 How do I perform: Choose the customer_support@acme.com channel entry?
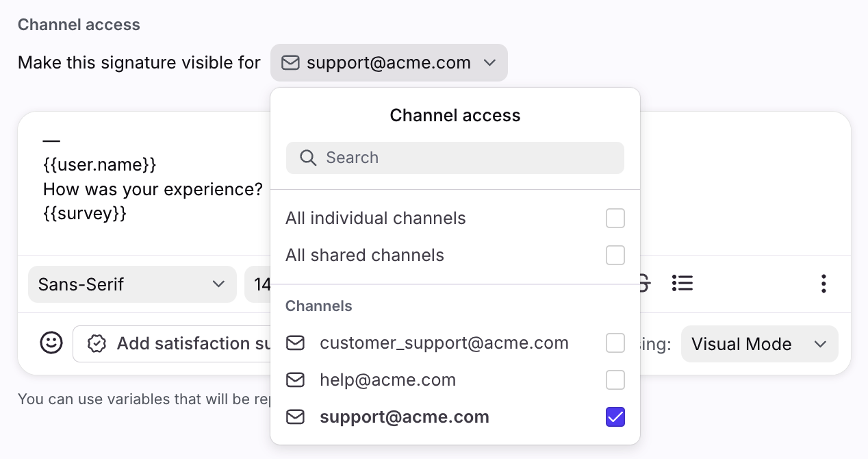444,343
